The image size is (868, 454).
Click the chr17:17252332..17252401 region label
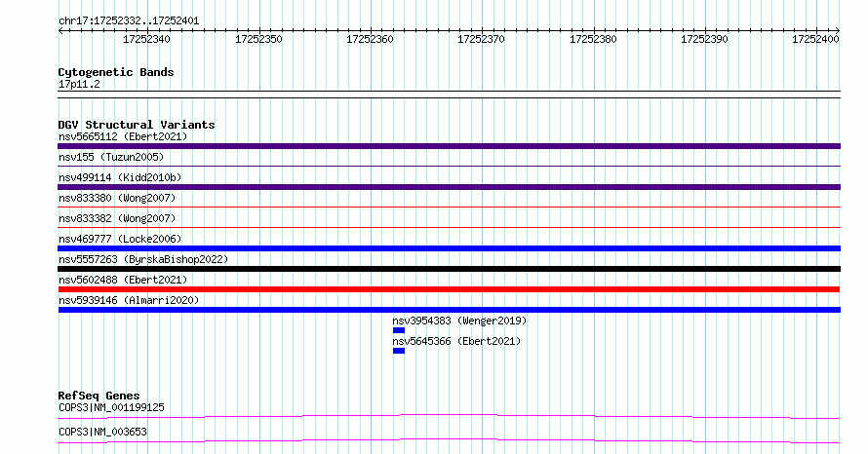pos(129,21)
